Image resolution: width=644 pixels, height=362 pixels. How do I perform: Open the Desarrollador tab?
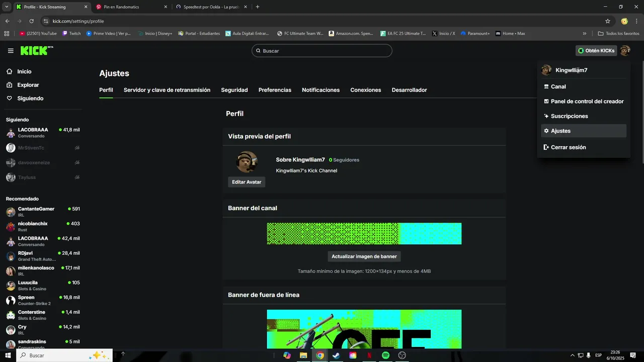(x=410, y=90)
